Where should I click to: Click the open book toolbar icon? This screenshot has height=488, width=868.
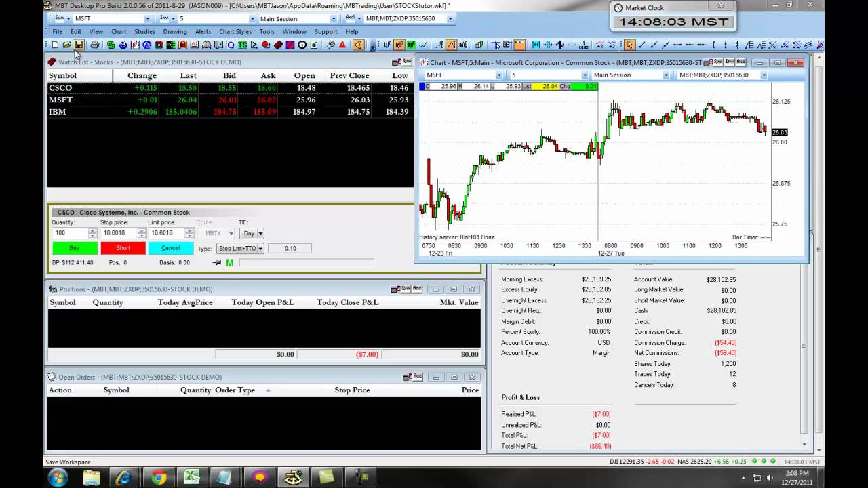point(205,45)
